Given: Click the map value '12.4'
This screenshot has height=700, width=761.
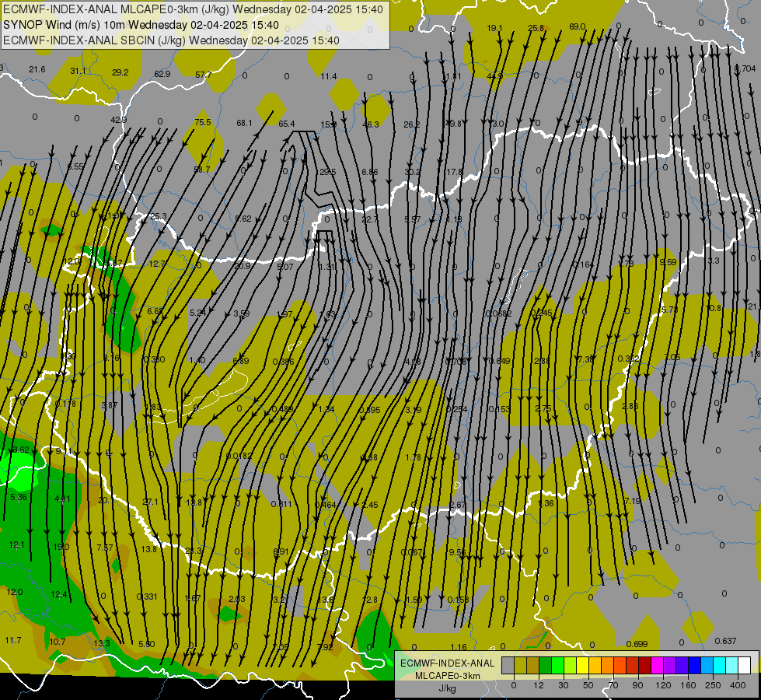Looking at the screenshot, I should (x=59, y=594).
